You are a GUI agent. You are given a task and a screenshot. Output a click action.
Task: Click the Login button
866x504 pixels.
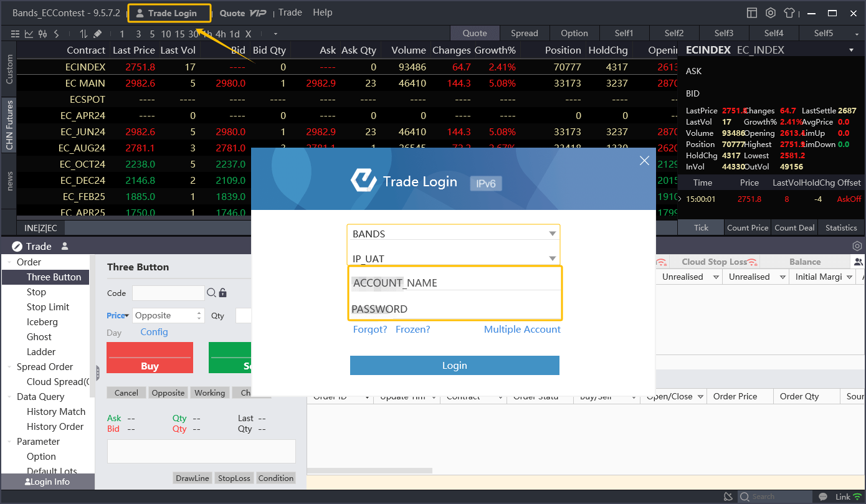tap(455, 366)
